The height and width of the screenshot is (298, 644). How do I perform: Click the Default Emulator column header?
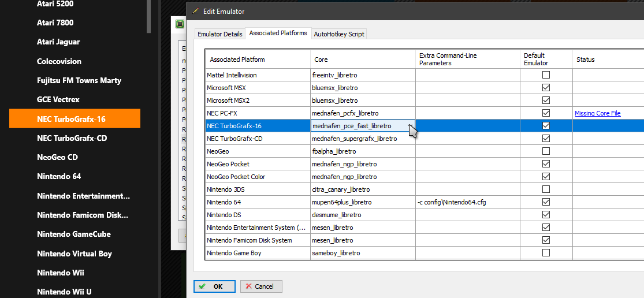pos(546,59)
